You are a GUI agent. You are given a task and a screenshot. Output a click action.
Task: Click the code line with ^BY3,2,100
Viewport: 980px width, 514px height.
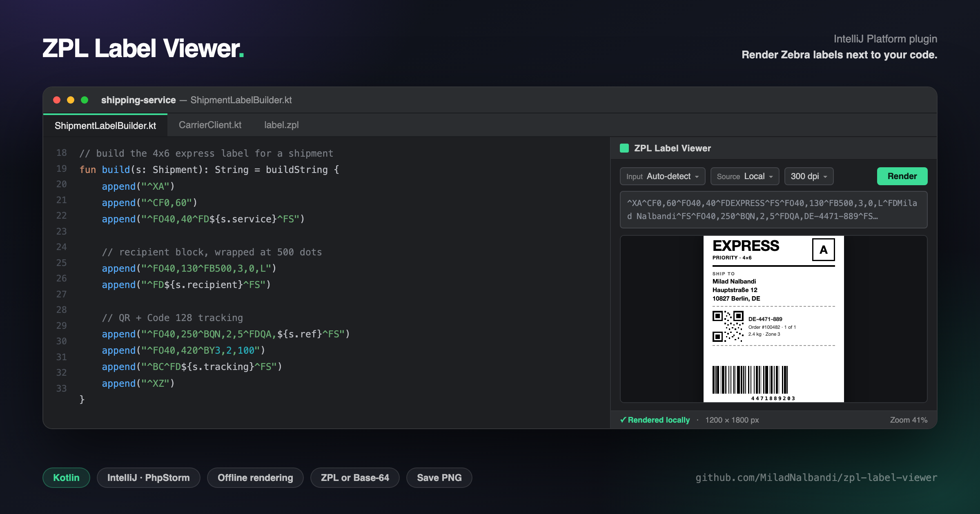pyautogui.click(x=183, y=350)
